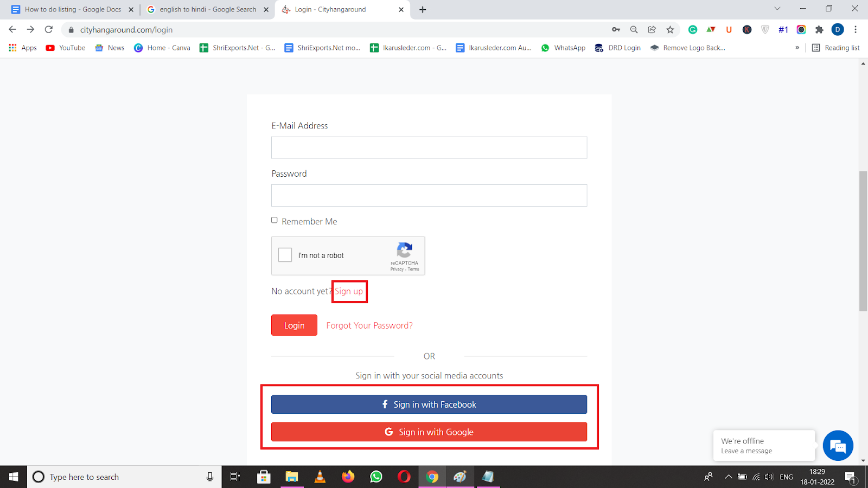
Task: Open the reCAPTCHA Terms link
Action: point(413,269)
